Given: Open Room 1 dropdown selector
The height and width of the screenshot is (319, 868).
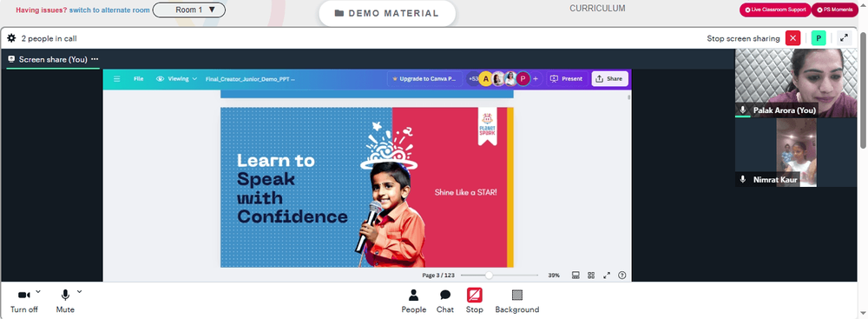Looking at the screenshot, I should tap(188, 10).
